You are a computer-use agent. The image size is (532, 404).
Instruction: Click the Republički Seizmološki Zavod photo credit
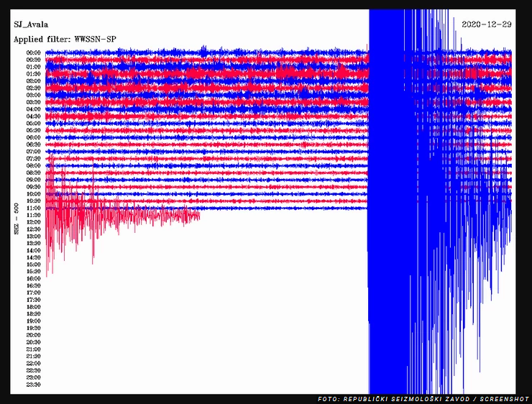pos(423,399)
